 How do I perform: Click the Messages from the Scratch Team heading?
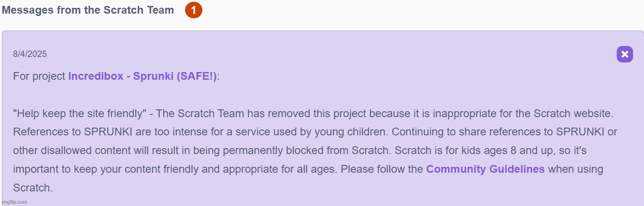(x=88, y=10)
